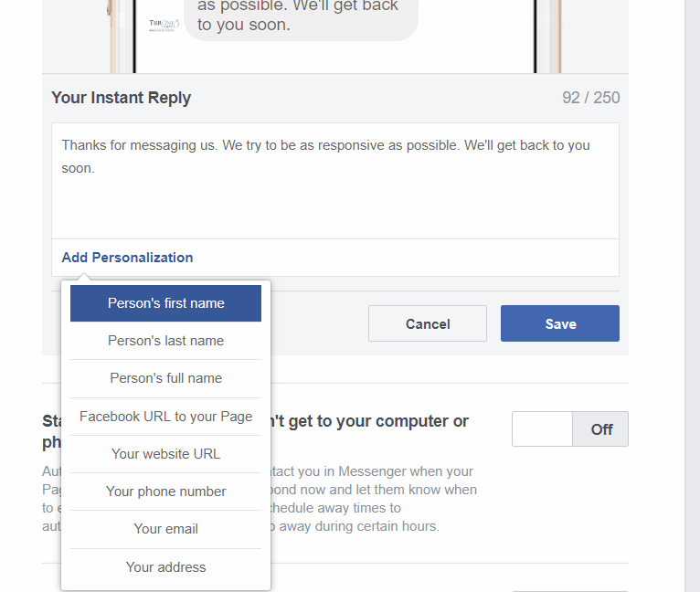
Task: Insert Person's full name personalization
Action: [165, 378]
